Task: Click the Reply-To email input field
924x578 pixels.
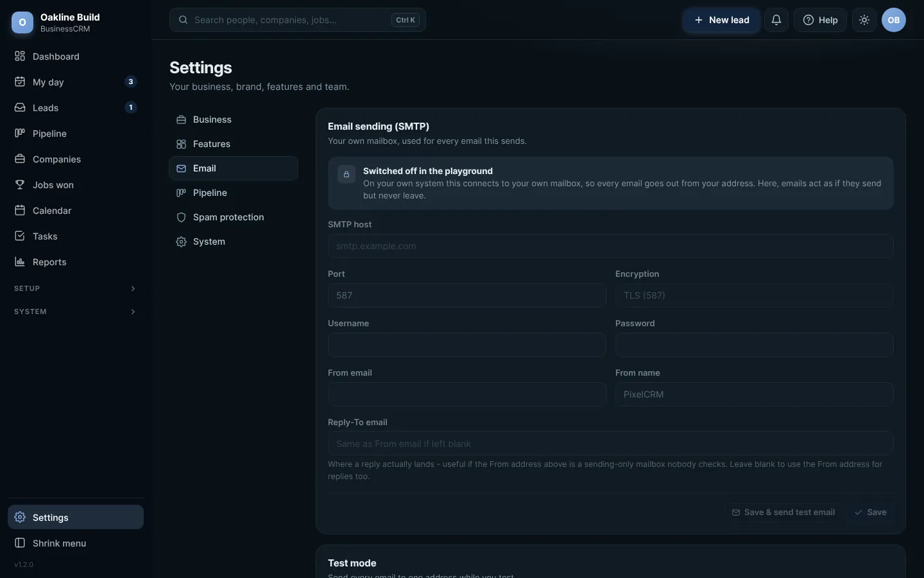Action: point(611,444)
